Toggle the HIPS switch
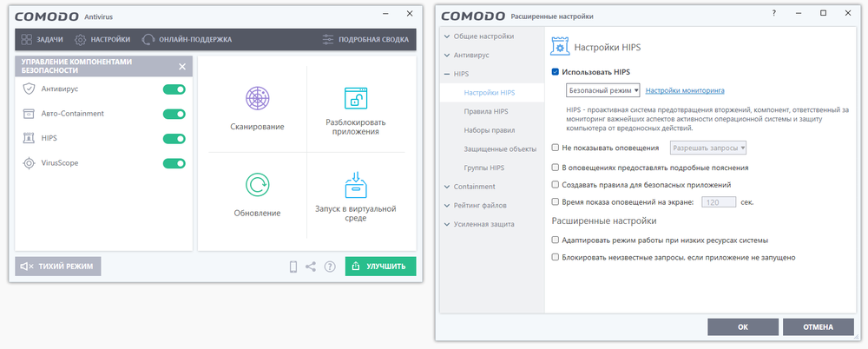The image size is (868, 349). point(174,139)
